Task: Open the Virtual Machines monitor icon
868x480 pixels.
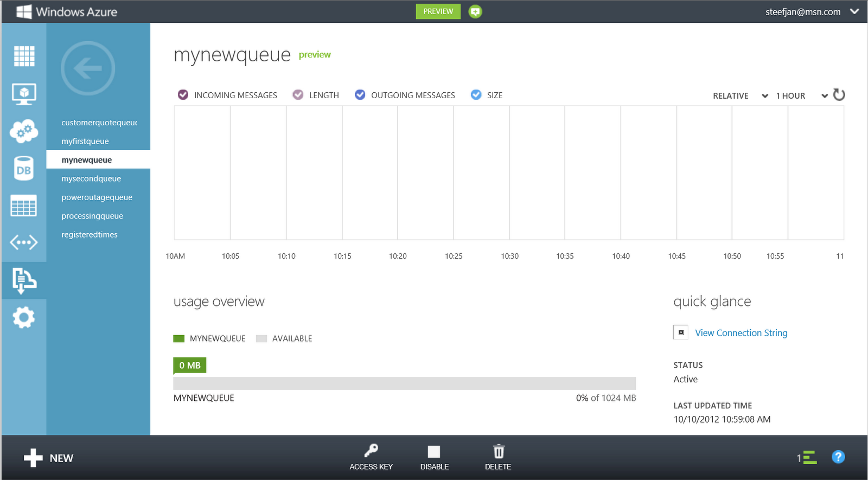Action: (24, 94)
